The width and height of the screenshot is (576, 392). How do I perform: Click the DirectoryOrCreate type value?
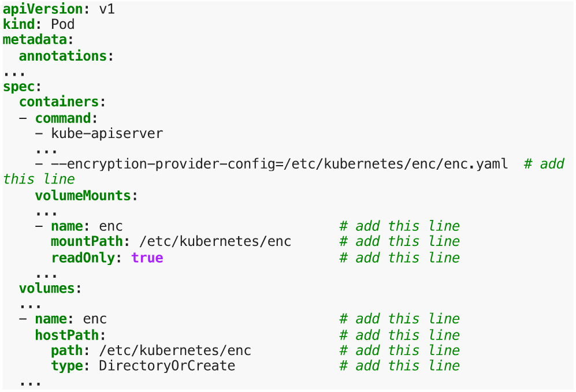pos(167,365)
